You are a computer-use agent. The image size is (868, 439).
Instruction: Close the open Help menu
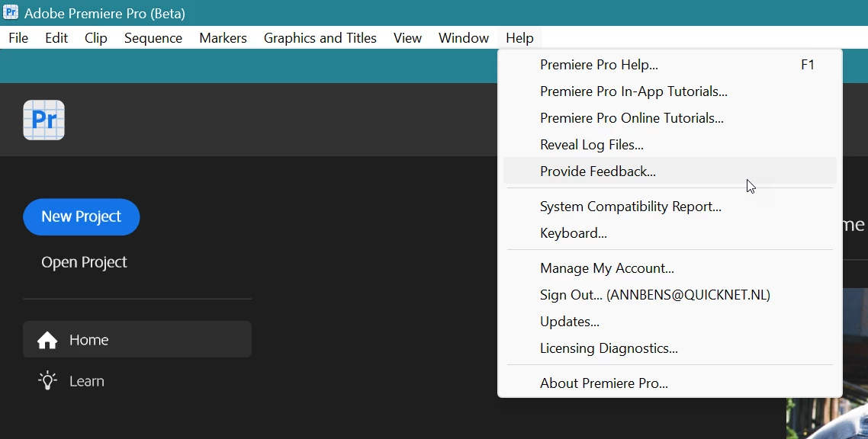(519, 38)
